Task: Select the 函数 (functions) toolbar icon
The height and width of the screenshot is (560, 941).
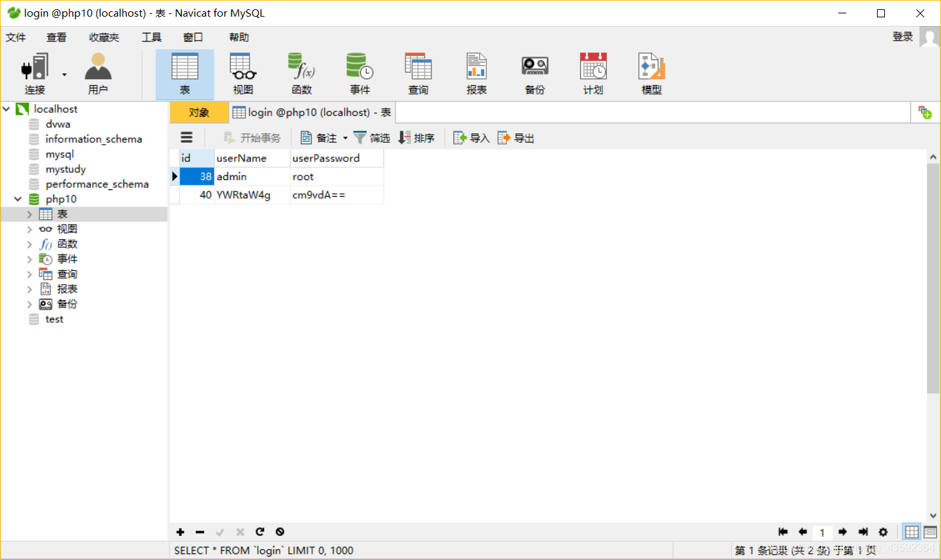Action: click(301, 73)
